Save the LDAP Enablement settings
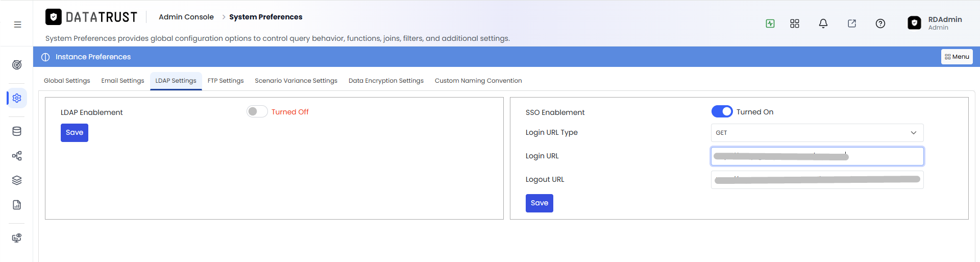This screenshot has width=980, height=262. pos(75,133)
